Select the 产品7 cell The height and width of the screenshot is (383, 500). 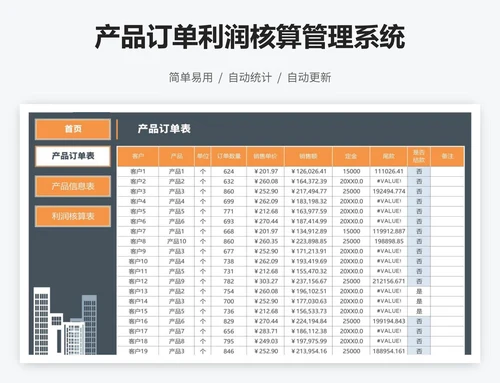tap(177, 331)
